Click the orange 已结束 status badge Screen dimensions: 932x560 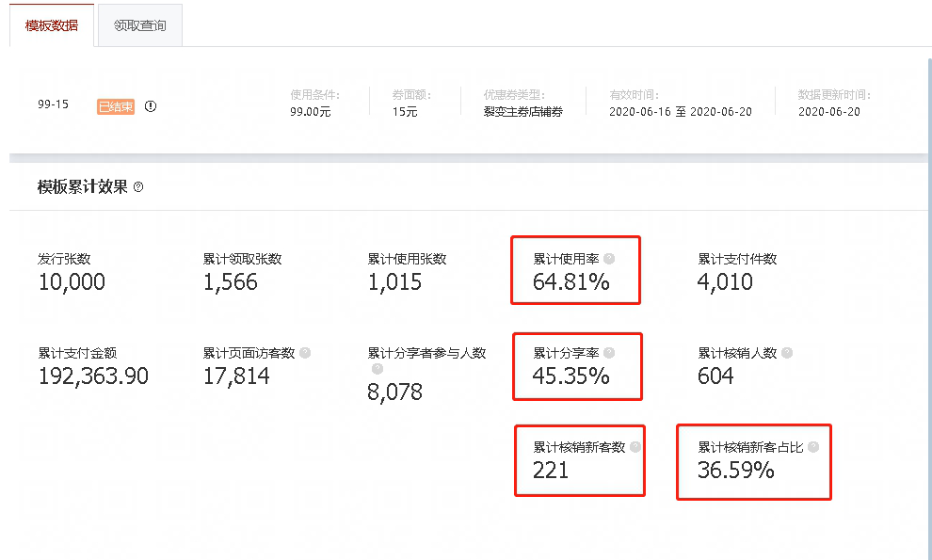[116, 106]
